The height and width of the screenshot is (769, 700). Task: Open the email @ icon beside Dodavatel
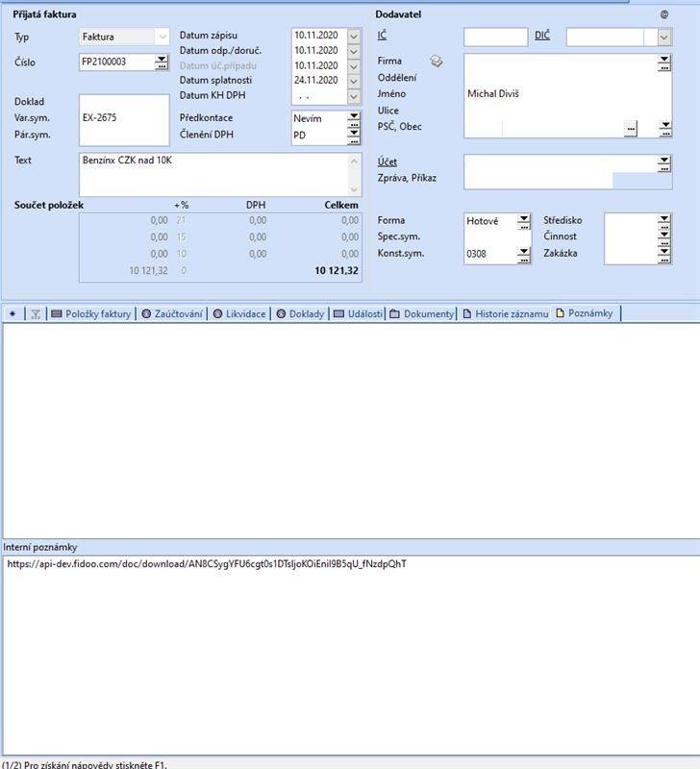pyautogui.click(x=664, y=14)
